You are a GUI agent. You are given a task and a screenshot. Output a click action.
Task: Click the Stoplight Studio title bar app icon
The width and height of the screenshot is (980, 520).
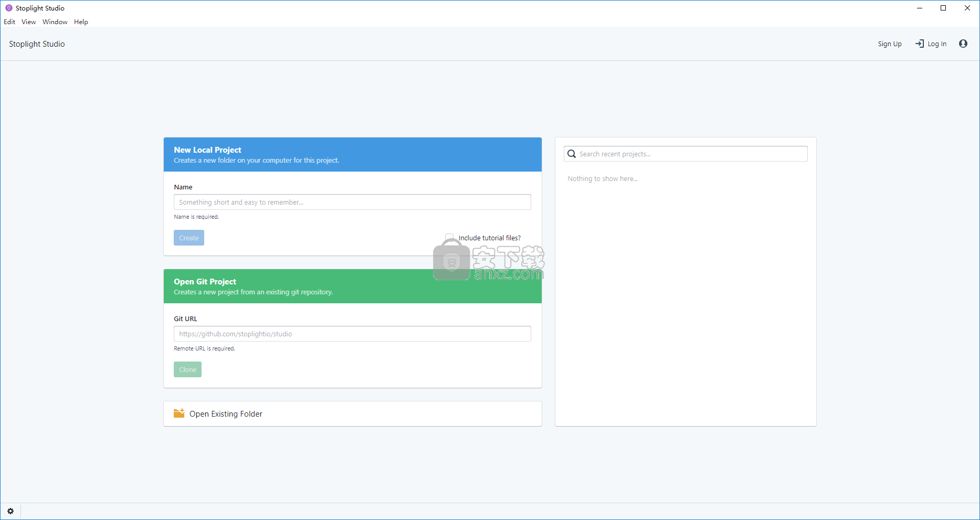coord(8,8)
